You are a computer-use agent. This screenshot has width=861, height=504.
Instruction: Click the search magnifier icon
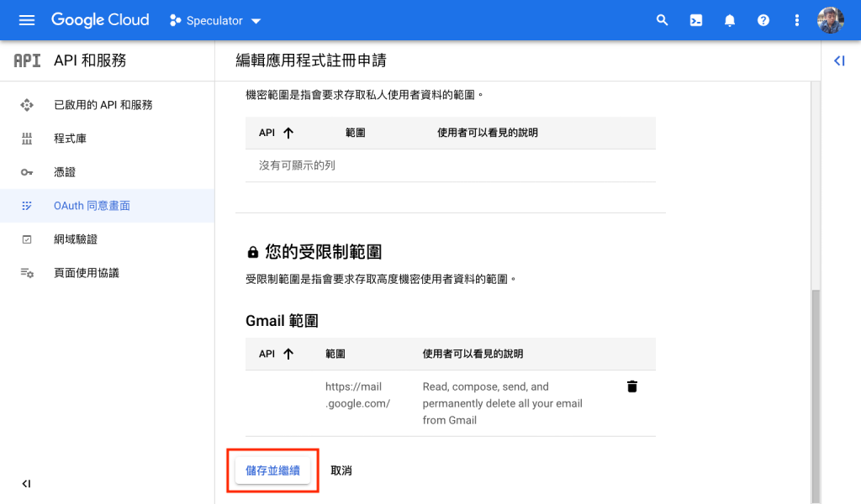662,20
